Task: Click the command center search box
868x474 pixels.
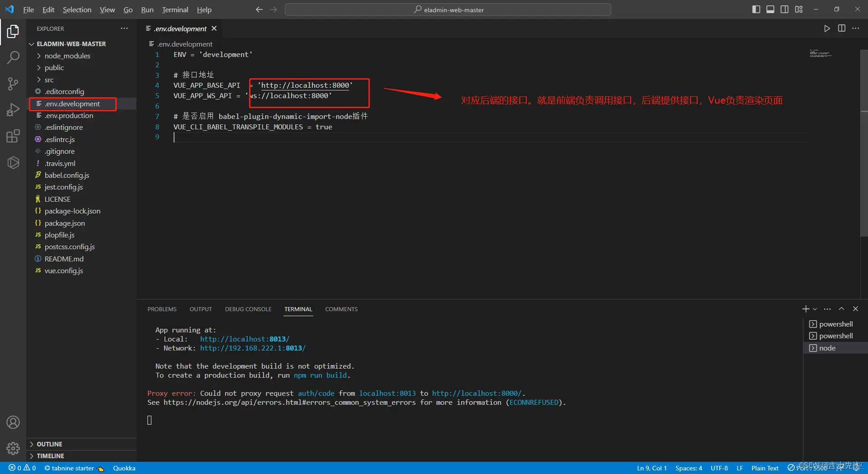Action: click(x=448, y=9)
